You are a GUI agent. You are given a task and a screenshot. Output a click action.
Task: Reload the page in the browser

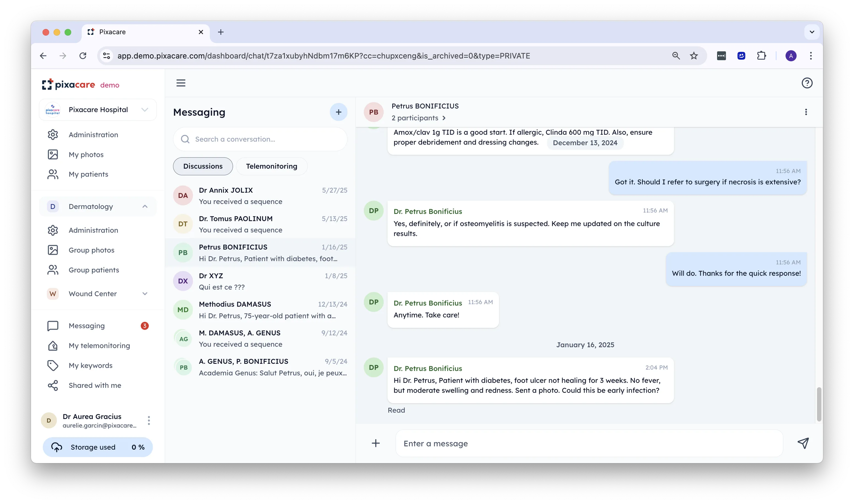[83, 56]
